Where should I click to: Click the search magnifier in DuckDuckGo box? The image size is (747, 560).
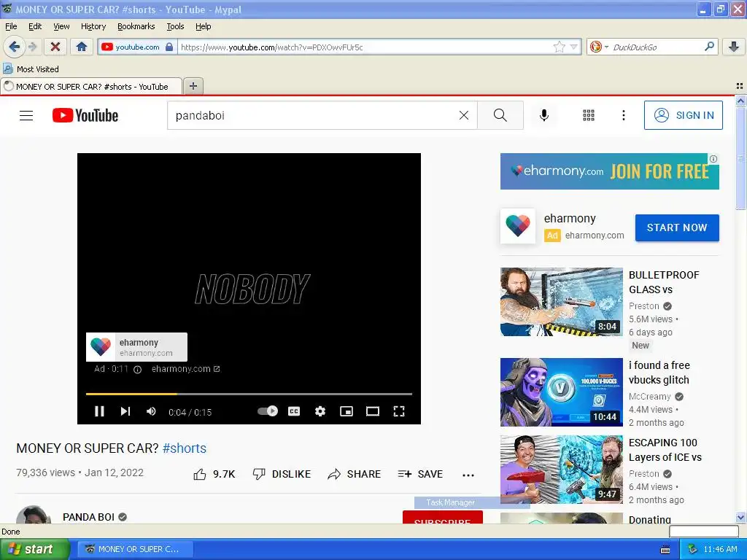coord(709,47)
